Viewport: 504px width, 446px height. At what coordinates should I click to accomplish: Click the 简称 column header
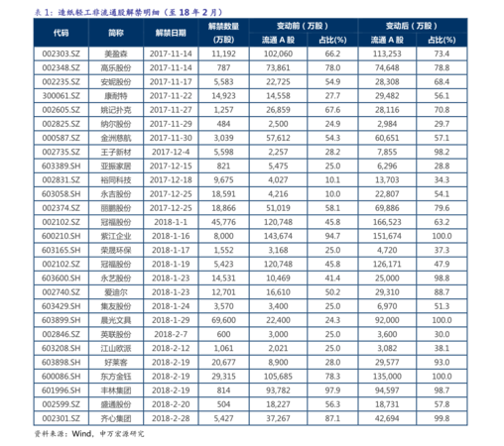tap(116, 33)
